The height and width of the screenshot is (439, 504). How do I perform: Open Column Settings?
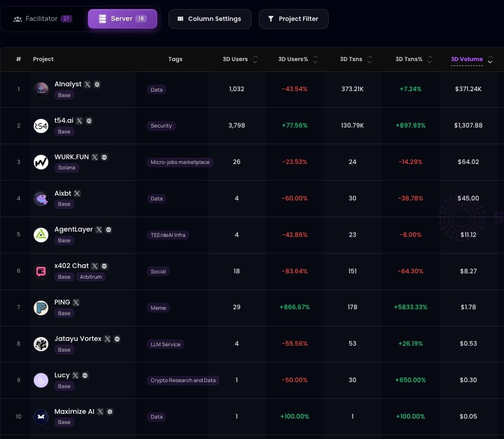point(210,19)
